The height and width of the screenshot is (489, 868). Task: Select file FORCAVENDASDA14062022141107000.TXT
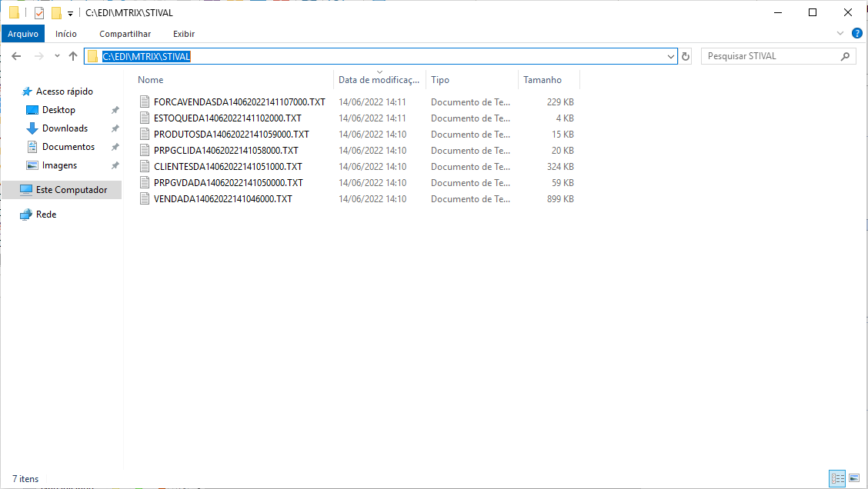click(239, 102)
